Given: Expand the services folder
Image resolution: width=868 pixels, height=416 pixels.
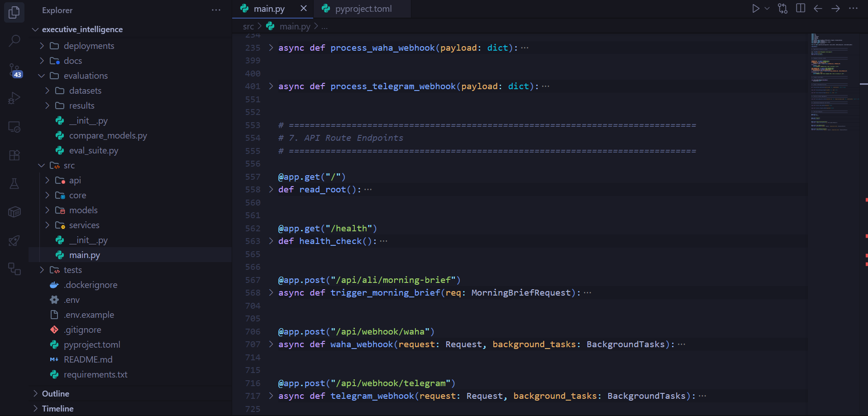Looking at the screenshot, I should 47,225.
